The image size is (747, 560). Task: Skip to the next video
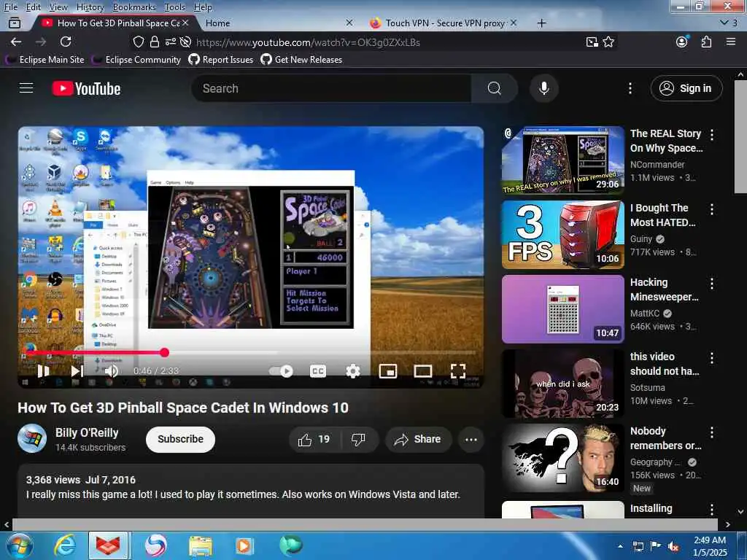(x=77, y=371)
